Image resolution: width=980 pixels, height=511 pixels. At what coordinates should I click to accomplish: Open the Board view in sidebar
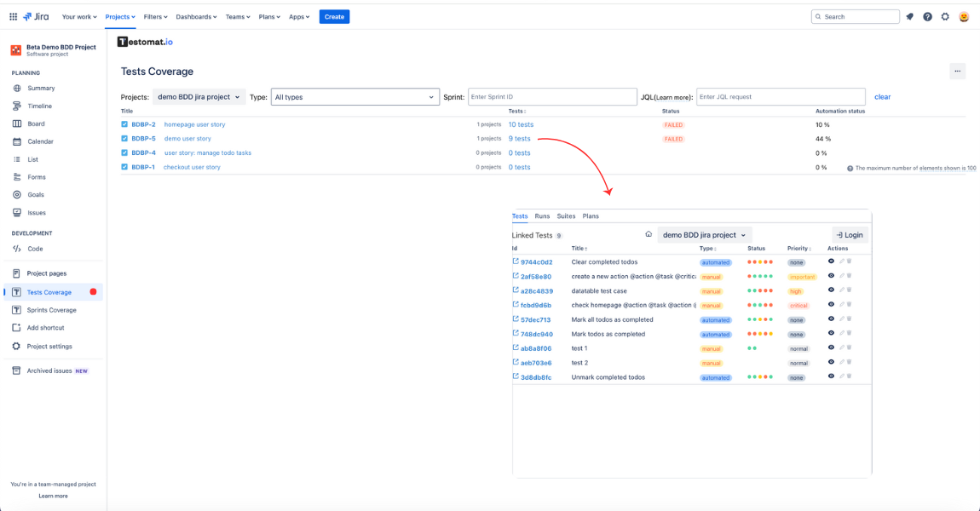(x=38, y=123)
